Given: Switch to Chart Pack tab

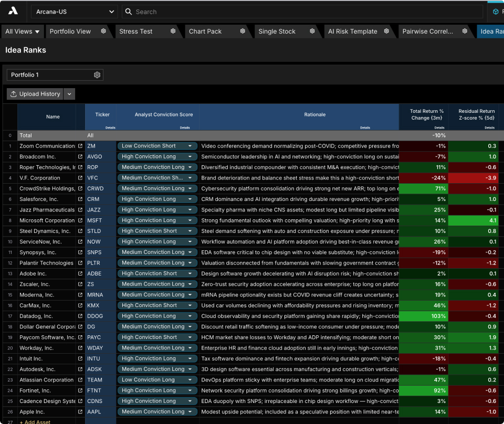Looking at the screenshot, I should click(205, 31).
